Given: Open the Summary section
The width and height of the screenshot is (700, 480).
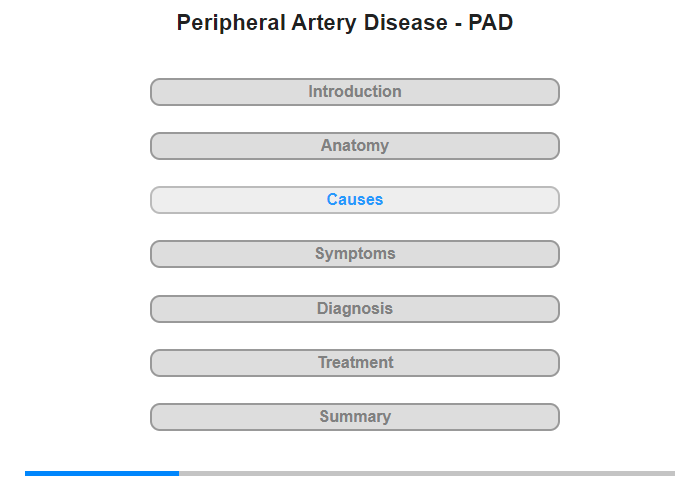Looking at the screenshot, I should pos(355,417).
